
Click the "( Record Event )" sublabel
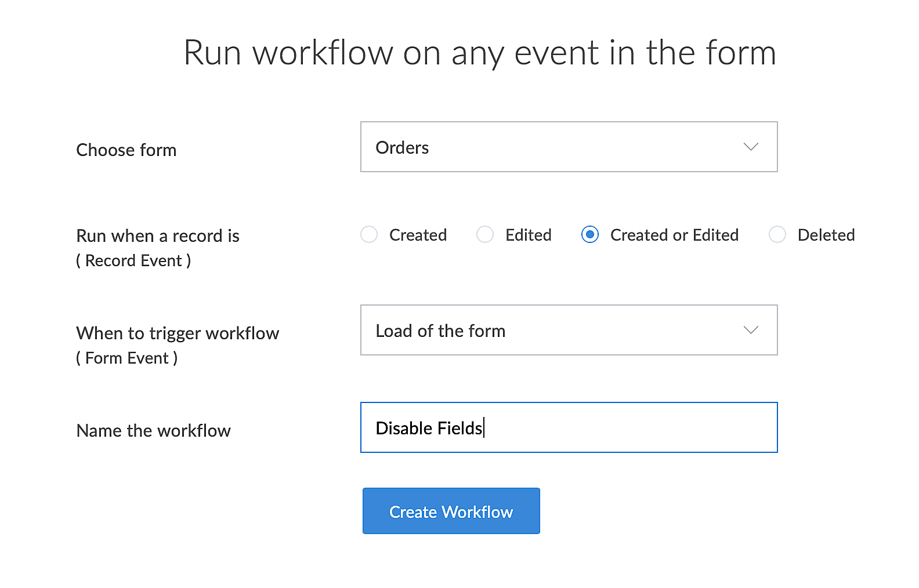pos(133,261)
